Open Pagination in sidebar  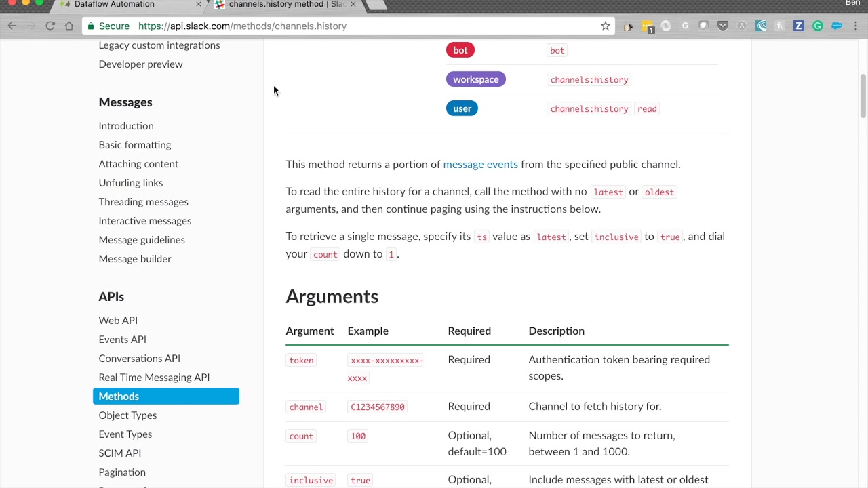(x=122, y=472)
